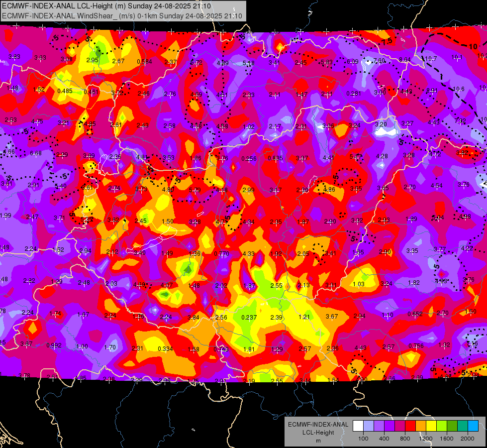Click the wind shear value 6.09
Viewport: 487px width, 448px height.
coord(353,62)
